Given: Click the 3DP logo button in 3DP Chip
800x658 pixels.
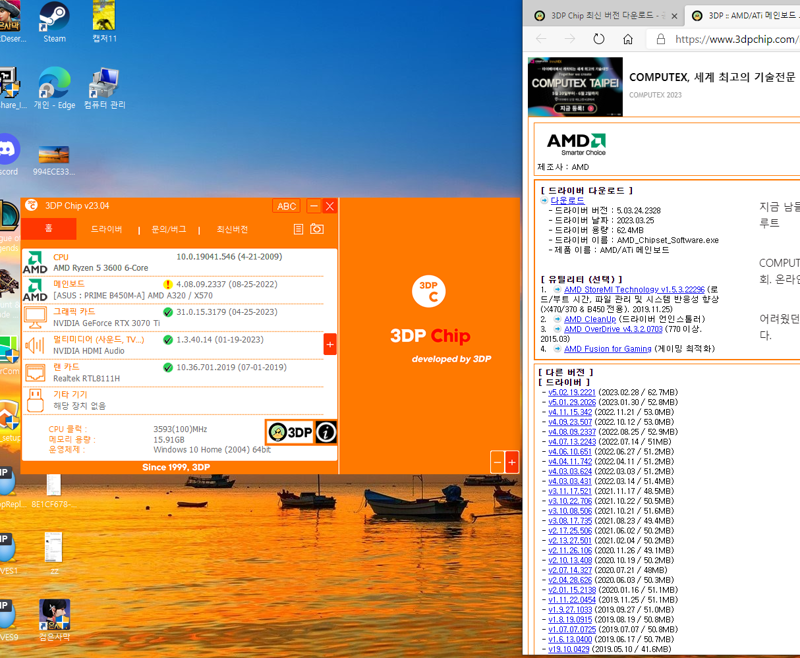Looking at the screenshot, I should tap(290, 433).
